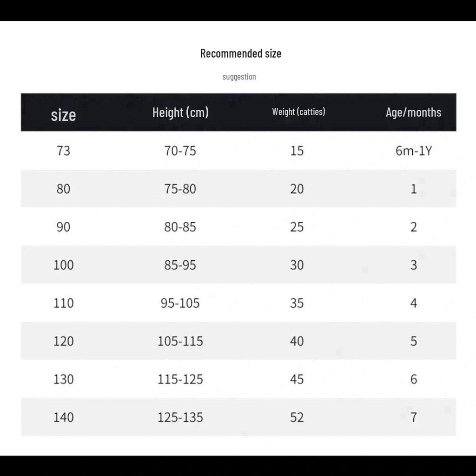
Task: Select the 75-80 height cell
Action: (x=180, y=189)
